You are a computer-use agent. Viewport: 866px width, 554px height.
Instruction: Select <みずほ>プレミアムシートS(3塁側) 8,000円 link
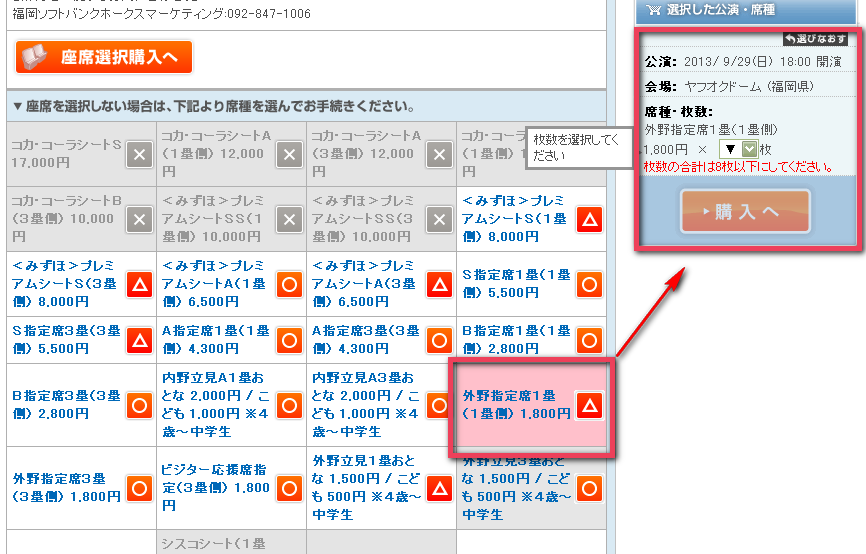(65, 284)
